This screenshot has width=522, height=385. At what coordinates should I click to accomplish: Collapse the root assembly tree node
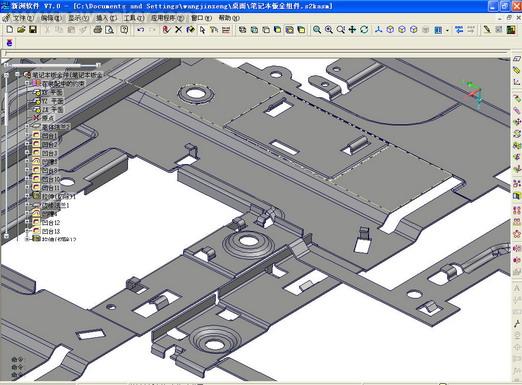click(17, 74)
